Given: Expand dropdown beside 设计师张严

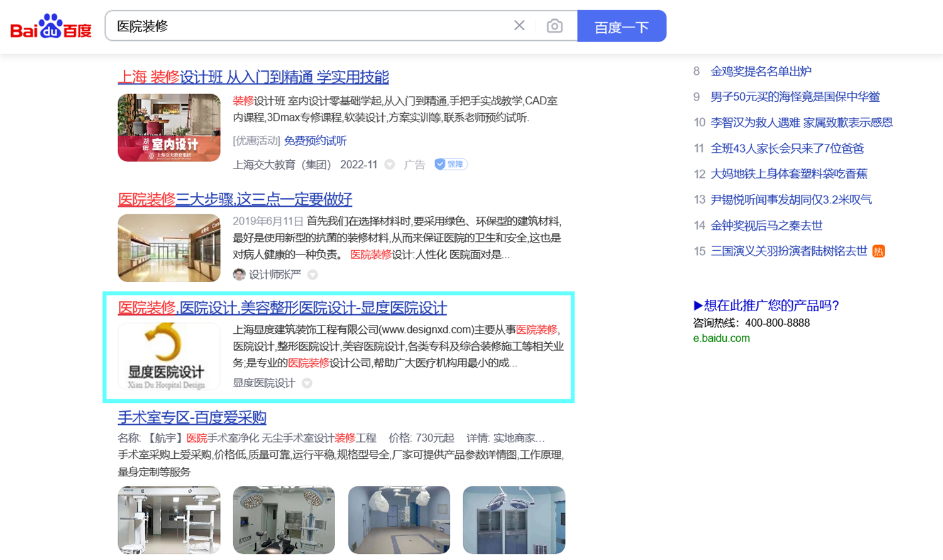Looking at the screenshot, I should click(x=312, y=275).
